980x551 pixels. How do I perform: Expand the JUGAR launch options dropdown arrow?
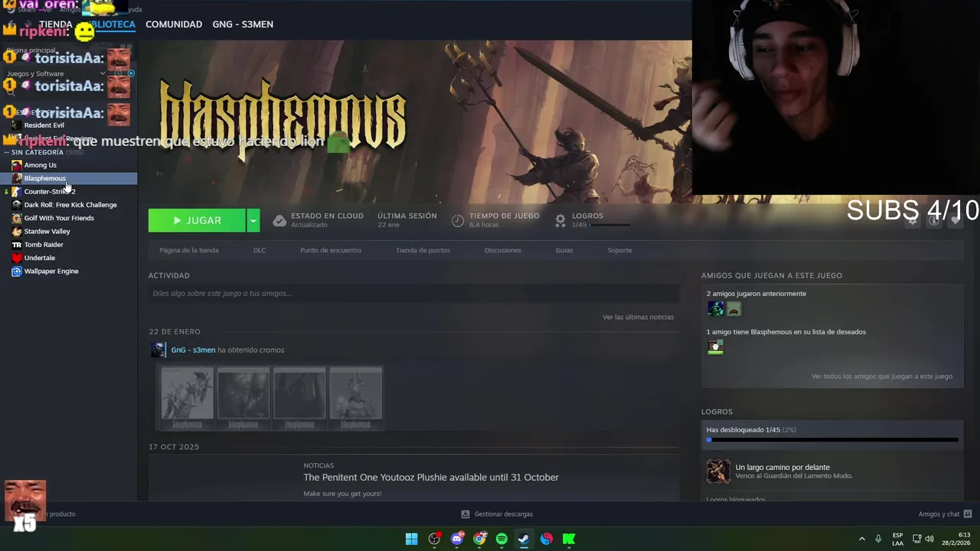pyautogui.click(x=253, y=220)
